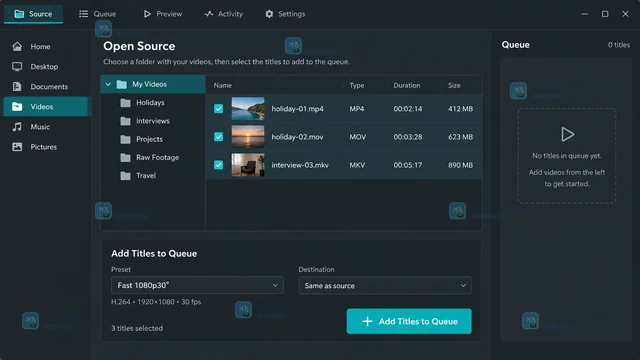Uncheck interview-03.mkv checkbox
640x360 pixels.
[219, 165]
